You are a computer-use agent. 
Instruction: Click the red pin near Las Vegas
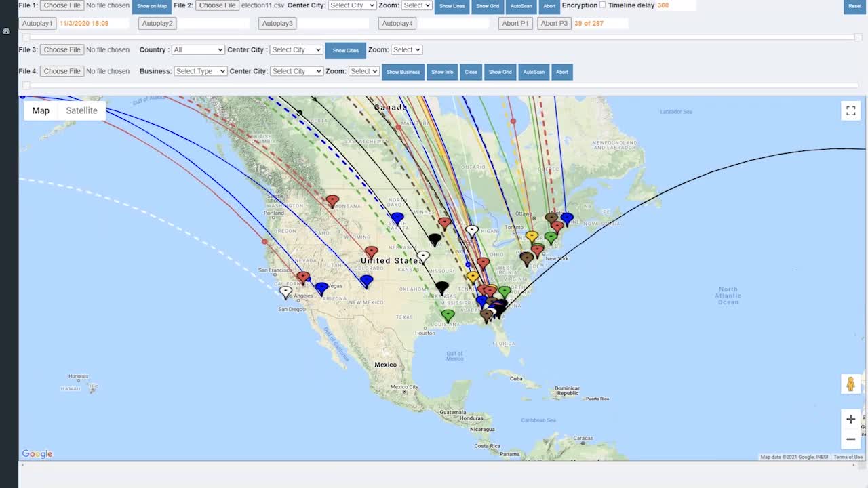pos(303,278)
